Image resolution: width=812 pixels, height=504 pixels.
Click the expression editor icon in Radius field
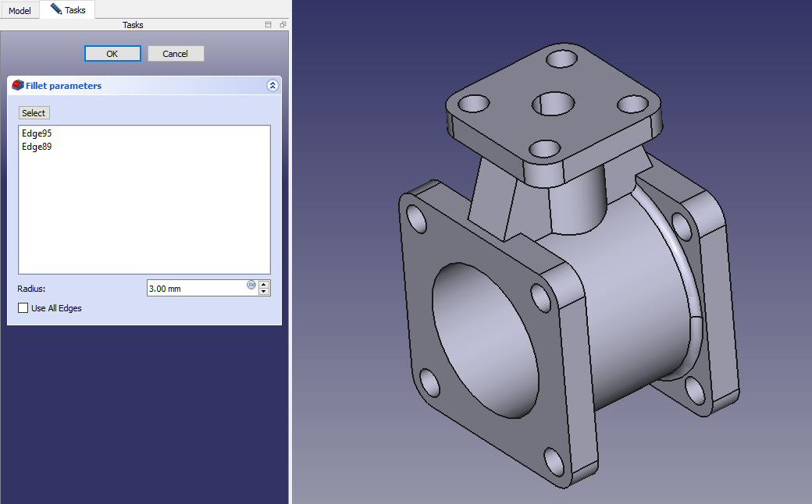pos(251,285)
